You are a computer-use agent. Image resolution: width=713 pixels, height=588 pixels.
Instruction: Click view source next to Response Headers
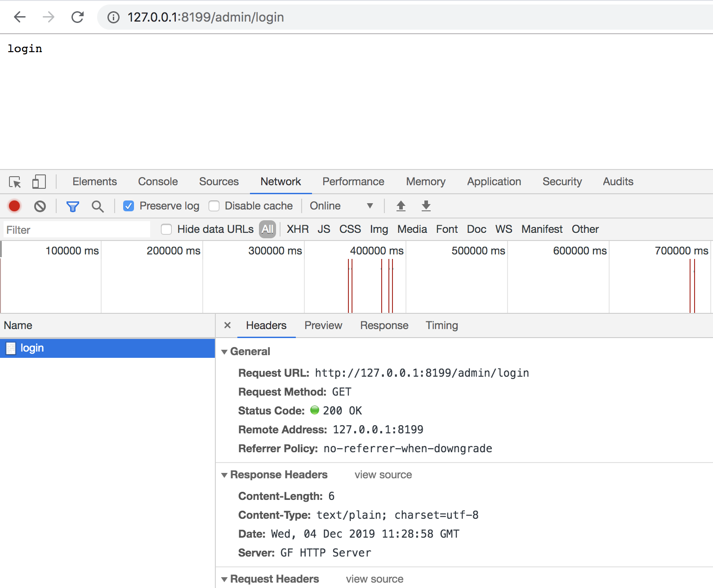coord(383,475)
